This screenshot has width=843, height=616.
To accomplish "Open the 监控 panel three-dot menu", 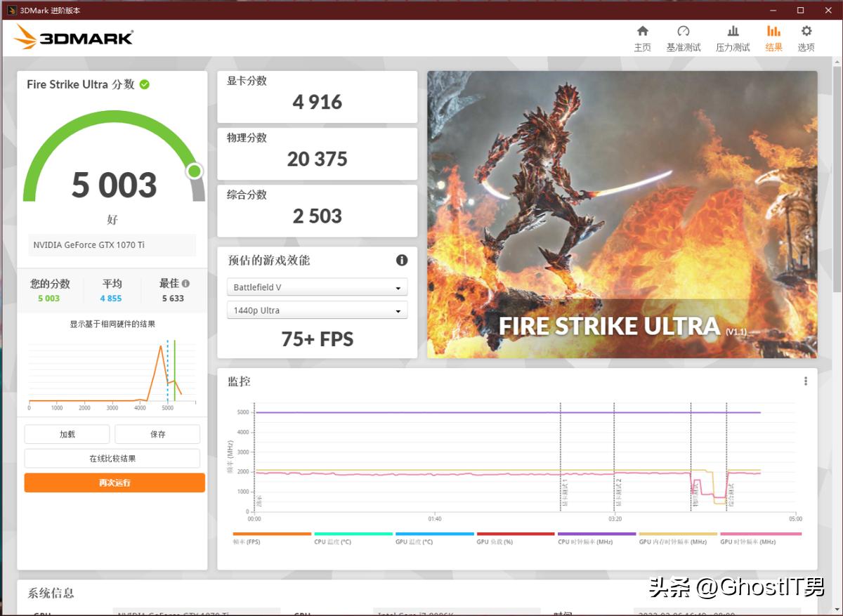I will (x=804, y=380).
